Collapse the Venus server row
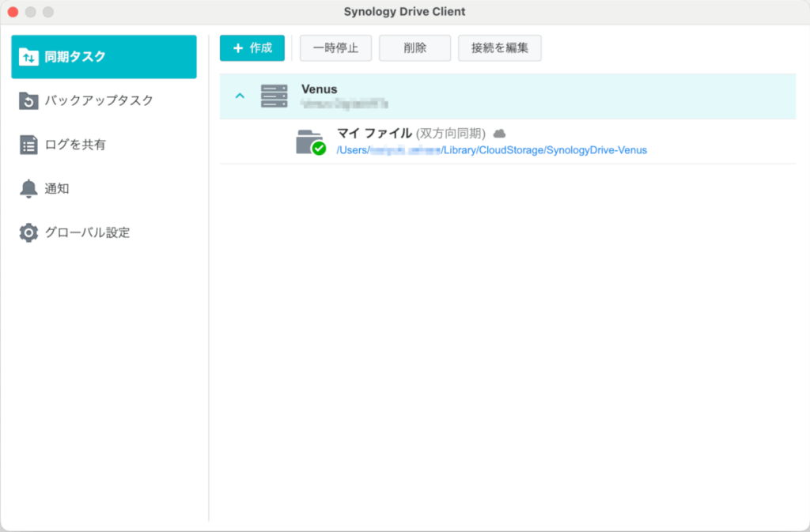This screenshot has width=810, height=532. pyautogui.click(x=240, y=96)
